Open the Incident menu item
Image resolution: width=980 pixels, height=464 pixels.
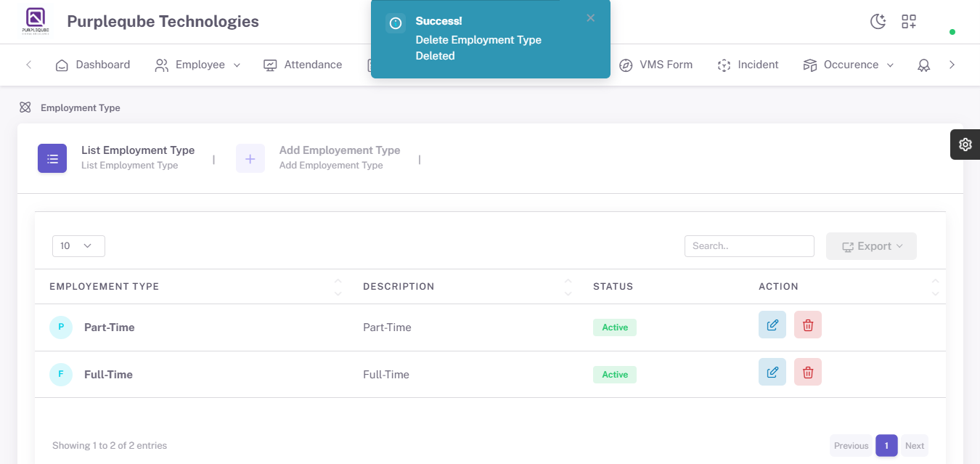coord(748,65)
